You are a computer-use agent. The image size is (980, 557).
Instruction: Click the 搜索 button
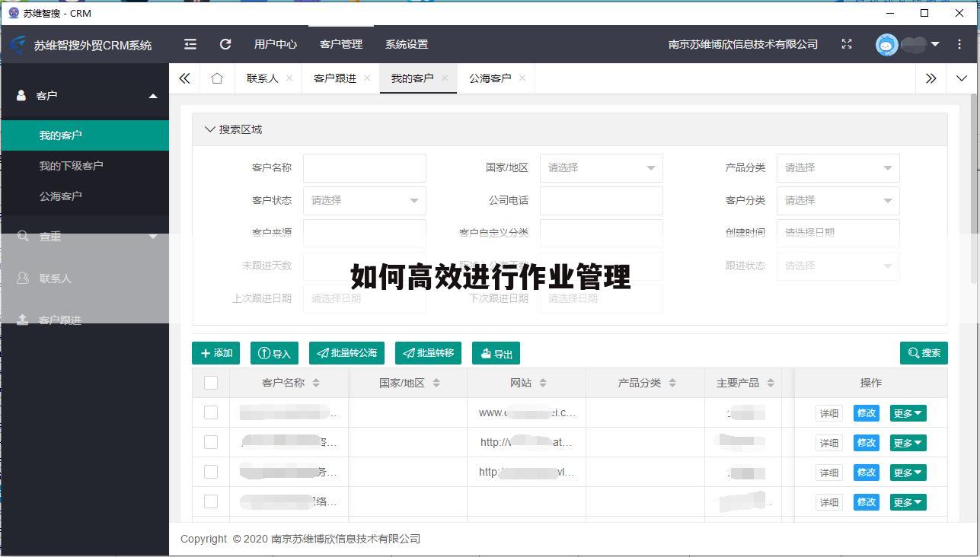[x=924, y=353]
